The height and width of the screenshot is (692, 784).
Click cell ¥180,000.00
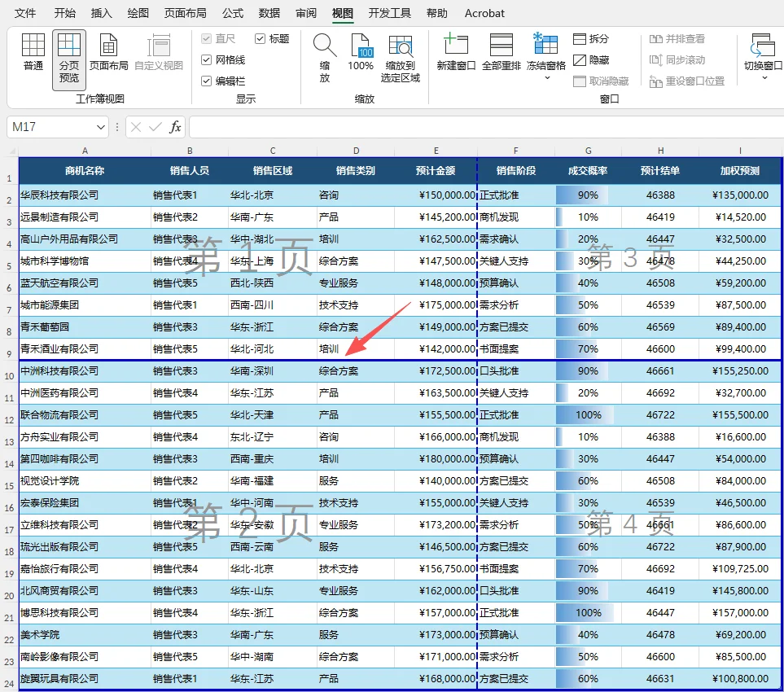[x=436, y=459]
